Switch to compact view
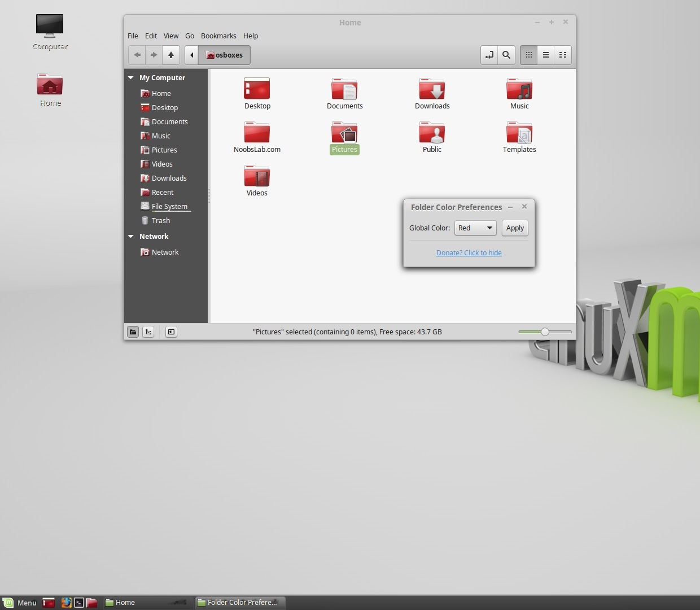Viewport: 700px width, 610px height. pyautogui.click(x=563, y=55)
